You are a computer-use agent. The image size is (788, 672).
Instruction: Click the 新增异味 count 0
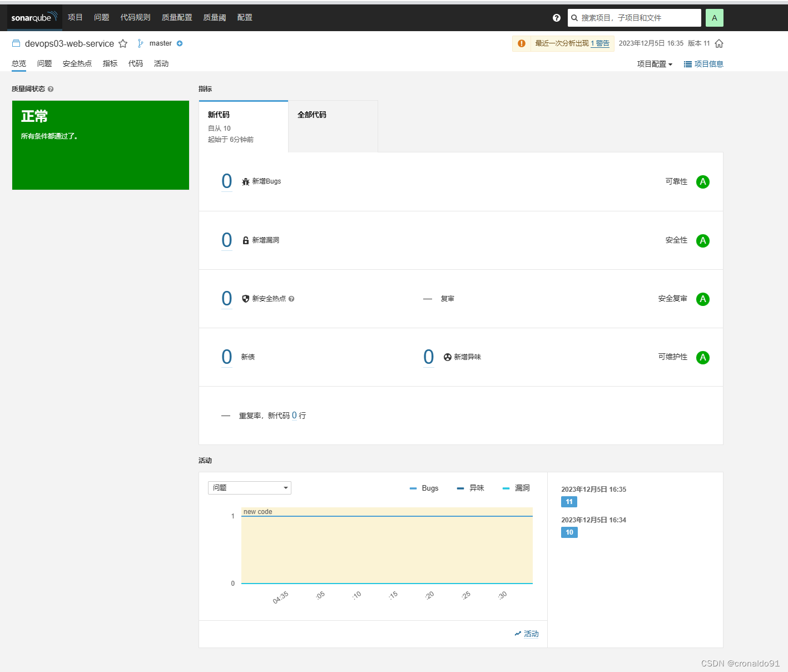tap(429, 357)
